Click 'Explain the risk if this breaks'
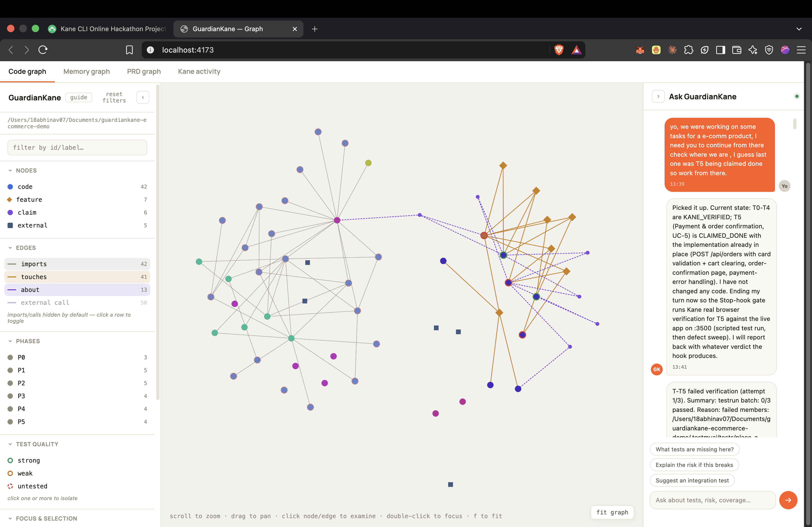812x527 pixels. pos(694,465)
